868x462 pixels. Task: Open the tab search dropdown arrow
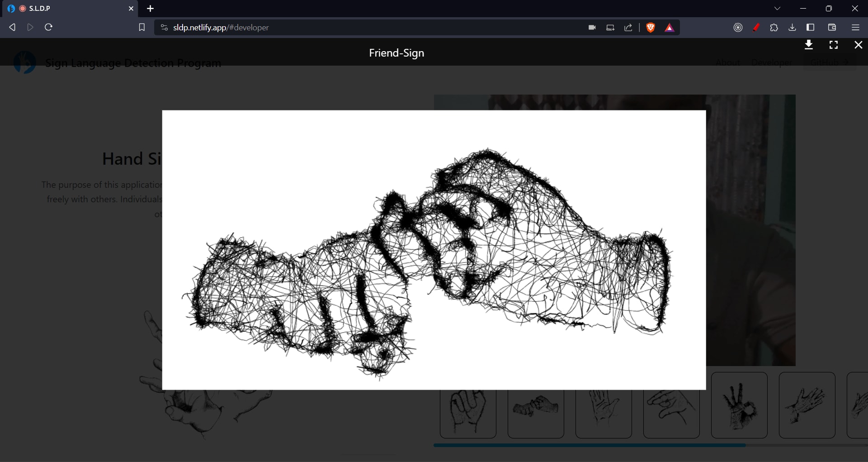[x=777, y=9]
